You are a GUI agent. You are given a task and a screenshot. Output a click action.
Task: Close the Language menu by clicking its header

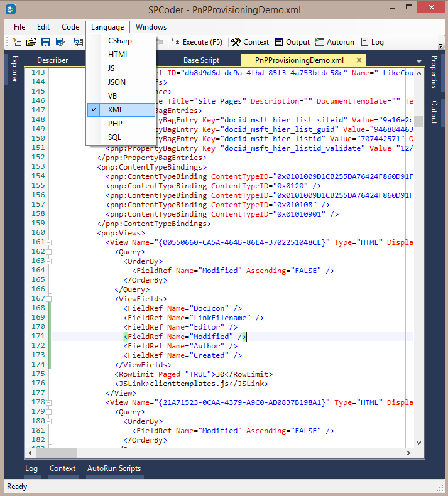[107, 27]
